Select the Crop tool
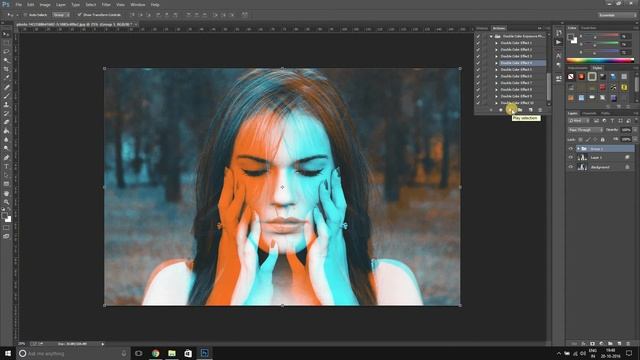This screenshot has width=640, height=360. (6, 69)
